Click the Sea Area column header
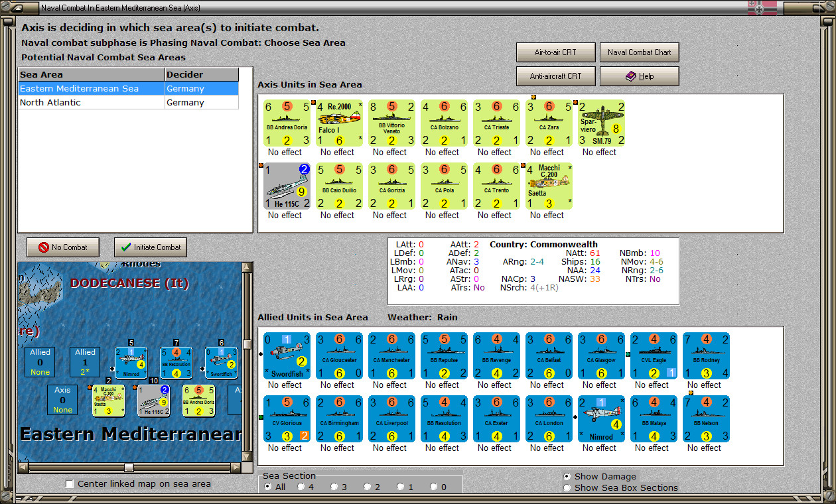Viewport: 836px width, 504px height. (x=92, y=75)
